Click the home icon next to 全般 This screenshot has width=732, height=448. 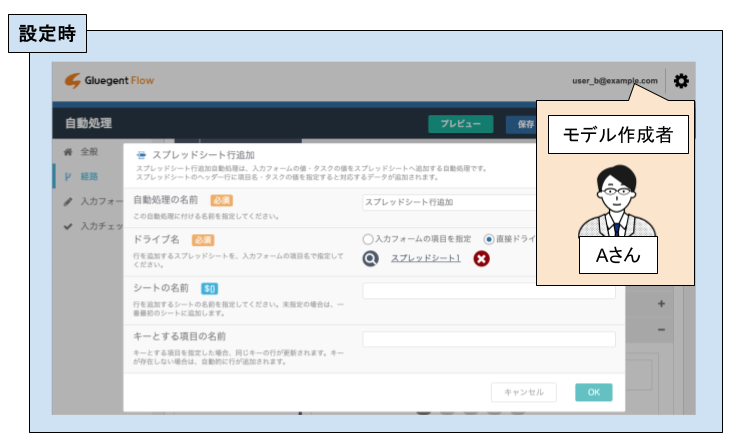point(68,152)
